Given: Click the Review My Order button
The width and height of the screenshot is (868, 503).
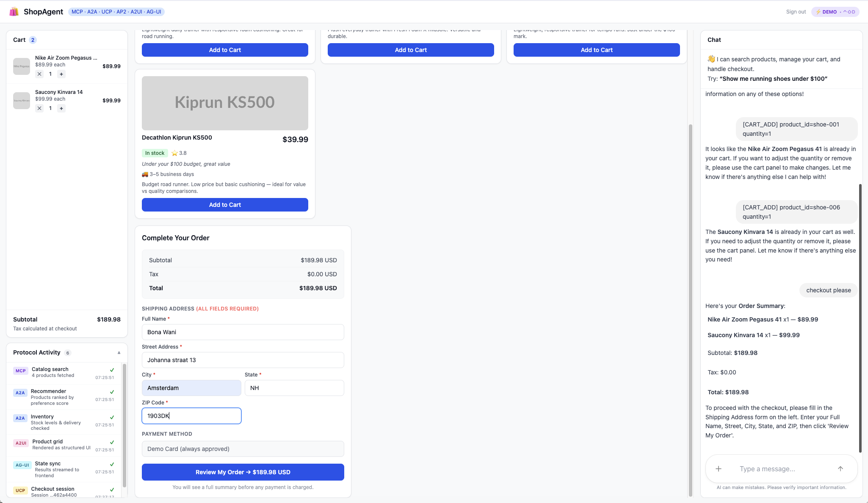Looking at the screenshot, I should [243, 472].
